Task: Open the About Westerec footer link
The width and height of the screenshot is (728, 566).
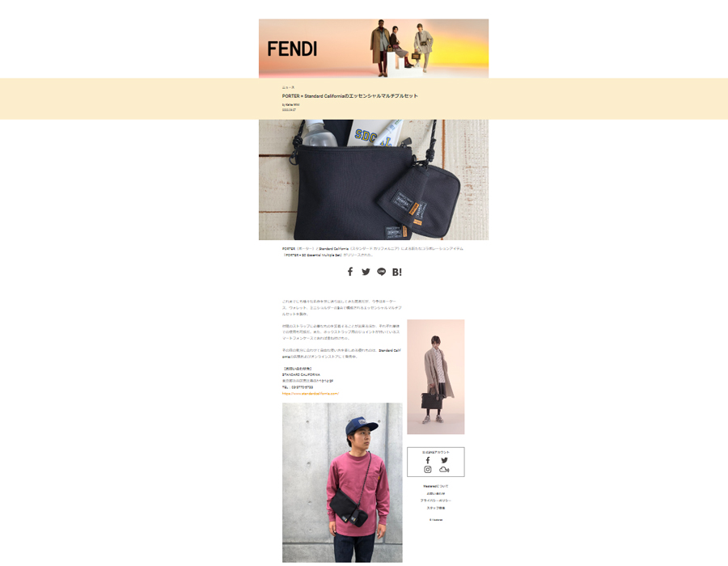Action: [435, 486]
